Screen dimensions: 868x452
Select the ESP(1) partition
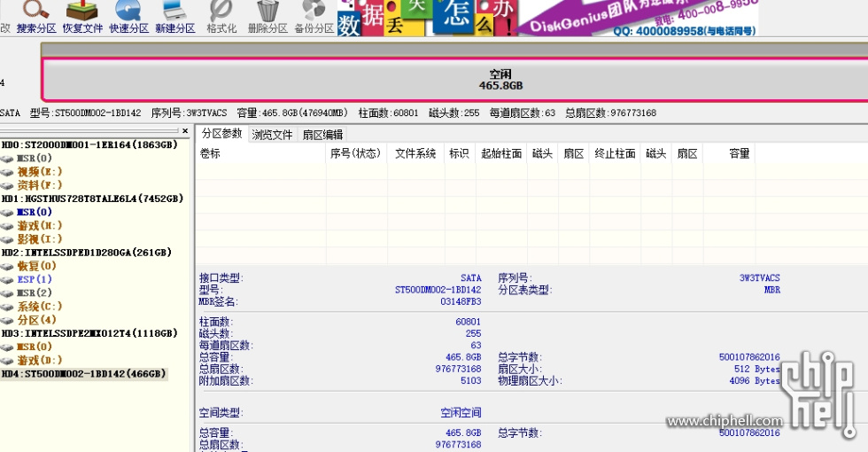[x=35, y=279]
